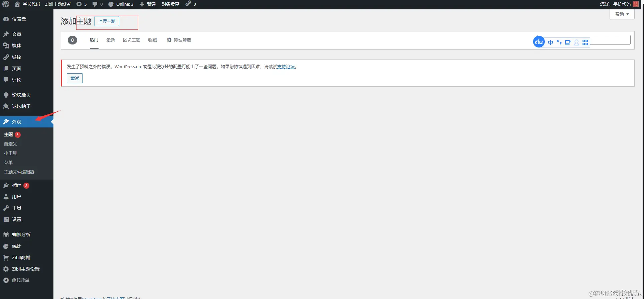
Task: Open 论坛帖子 forum posts in sidebar
Action: [x=27, y=106]
